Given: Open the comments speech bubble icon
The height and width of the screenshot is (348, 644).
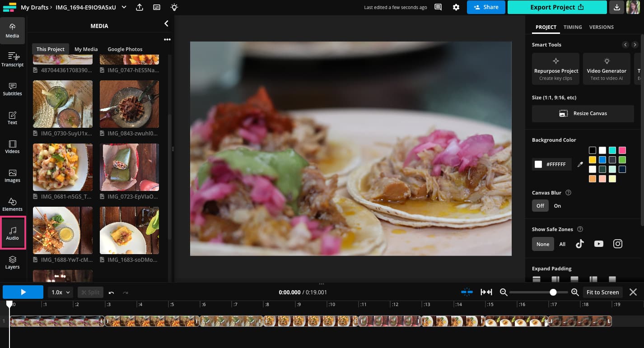Looking at the screenshot, I should pos(438,7).
